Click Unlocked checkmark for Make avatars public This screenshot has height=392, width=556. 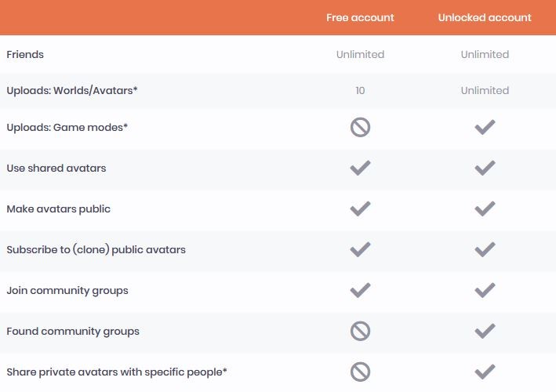(485, 209)
